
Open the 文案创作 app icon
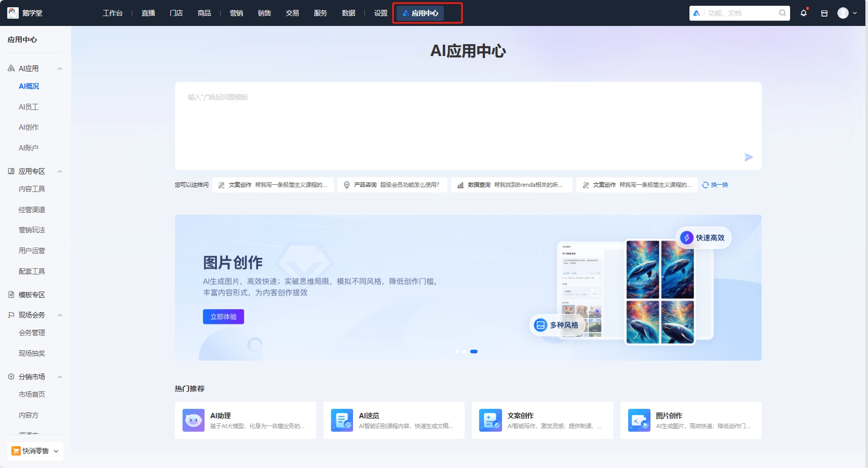(490, 420)
